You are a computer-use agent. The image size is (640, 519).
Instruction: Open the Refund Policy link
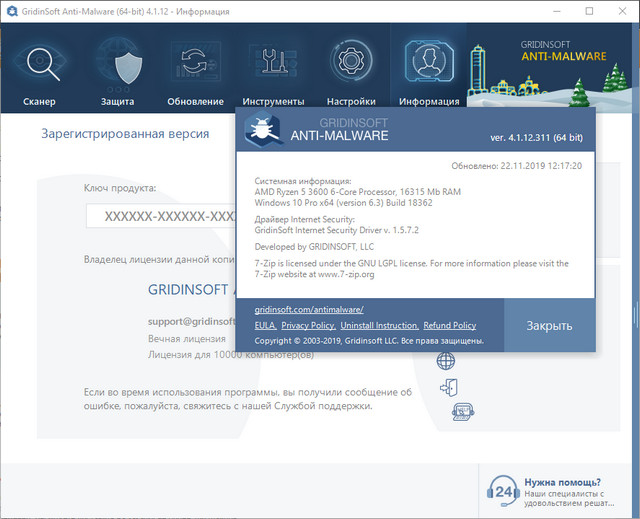(x=449, y=326)
